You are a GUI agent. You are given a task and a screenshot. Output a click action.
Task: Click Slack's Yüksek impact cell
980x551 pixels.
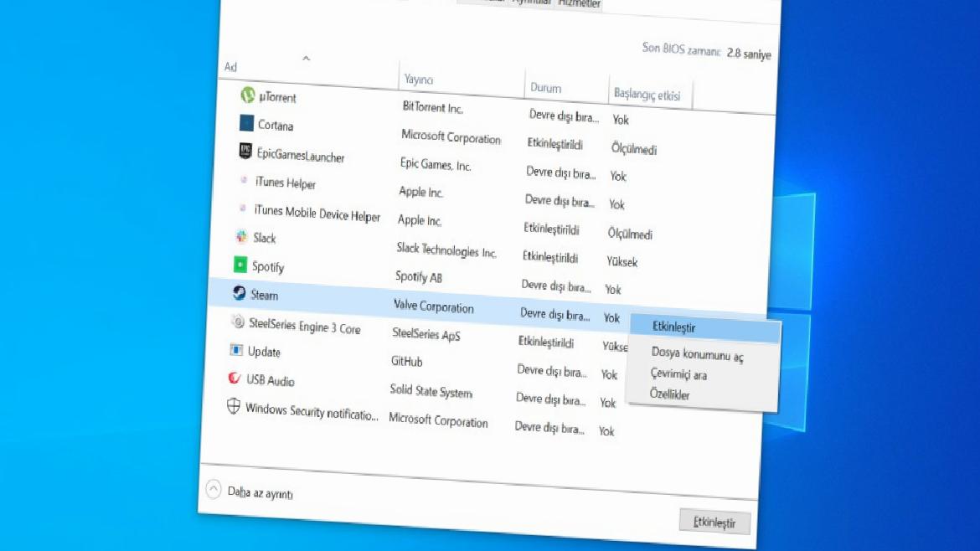[622, 262]
